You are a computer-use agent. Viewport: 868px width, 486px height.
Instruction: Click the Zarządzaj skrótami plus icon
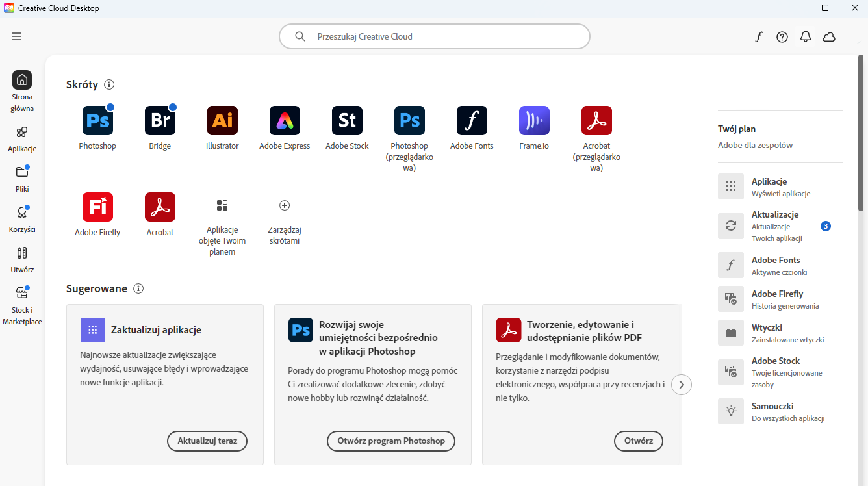tap(285, 205)
